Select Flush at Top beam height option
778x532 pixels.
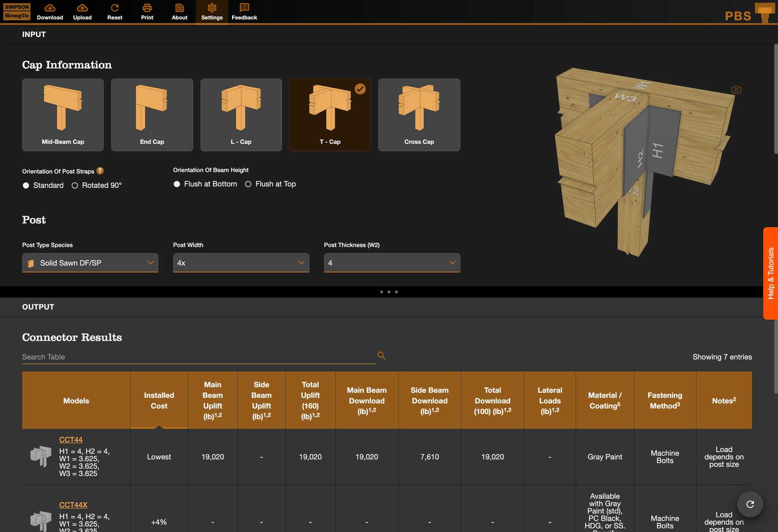click(x=248, y=184)
